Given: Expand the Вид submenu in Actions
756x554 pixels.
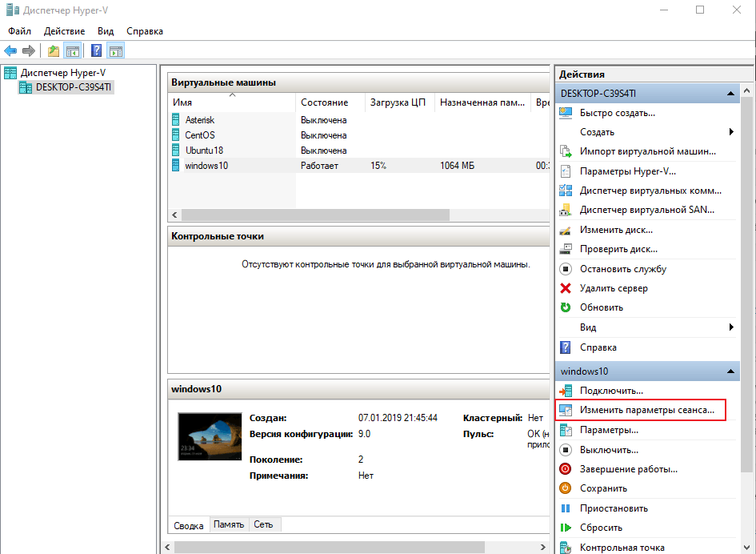Looking at the screenshot, I should 731,327.
